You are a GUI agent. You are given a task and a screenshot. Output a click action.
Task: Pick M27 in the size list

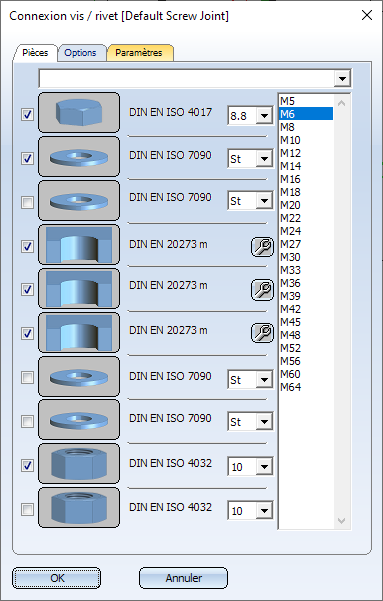306,244
